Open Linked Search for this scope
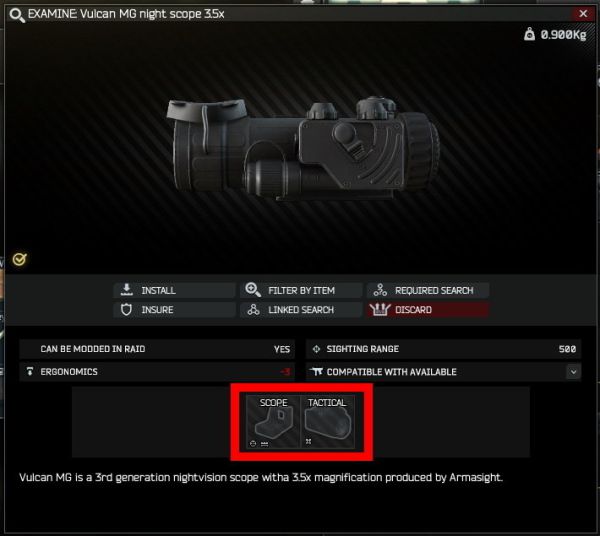This screenshot has height=536, width=600. pyautogui.click(x=301, y=310)
